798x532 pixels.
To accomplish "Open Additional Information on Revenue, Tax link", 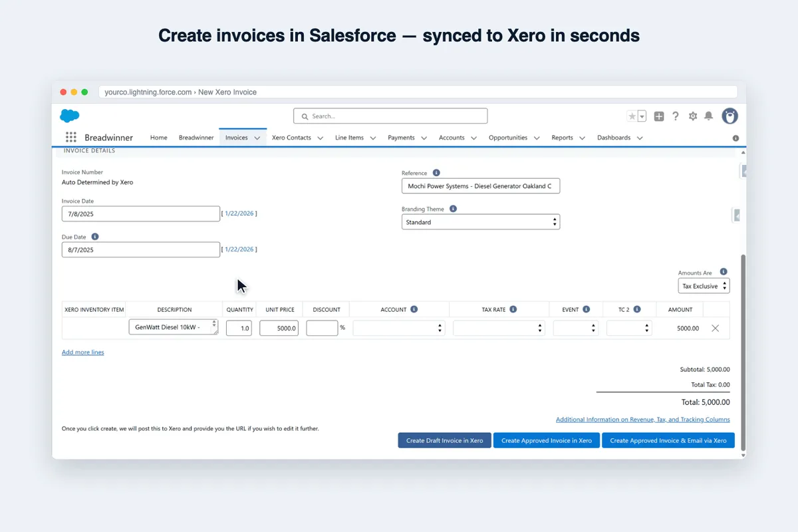I will pos(643,420).
